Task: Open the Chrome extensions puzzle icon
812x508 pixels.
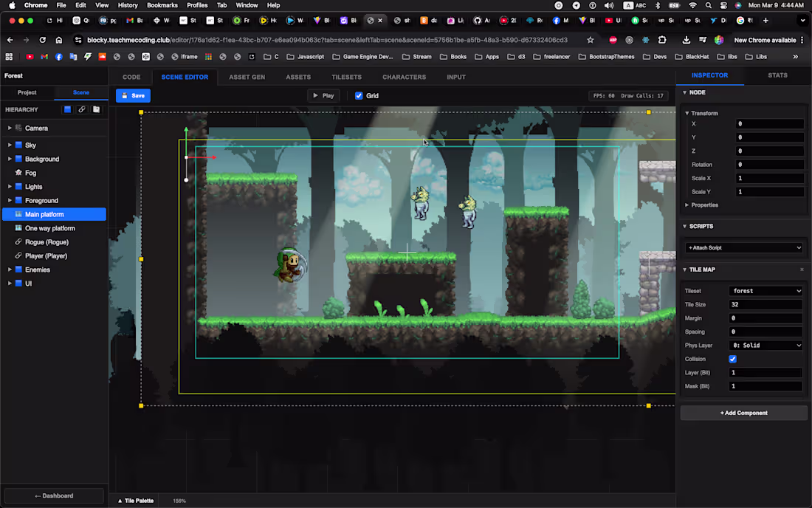Action: click(x=662, y=40)
